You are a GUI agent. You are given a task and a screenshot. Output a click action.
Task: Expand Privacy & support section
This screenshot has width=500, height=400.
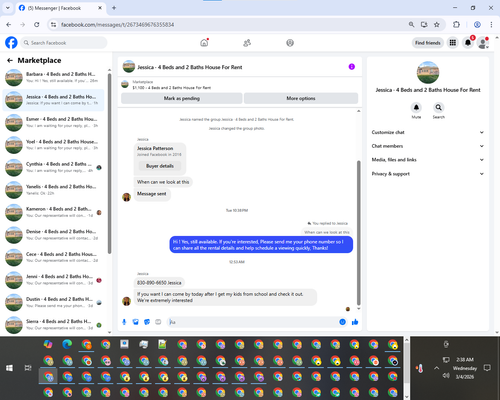coord(428,174)
